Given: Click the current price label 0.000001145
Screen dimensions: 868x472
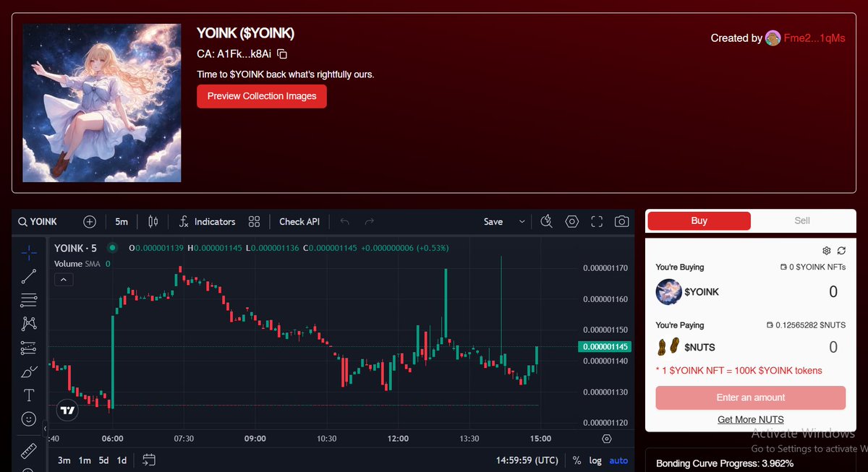Looking at the screenshot, I should click(605, 347).
